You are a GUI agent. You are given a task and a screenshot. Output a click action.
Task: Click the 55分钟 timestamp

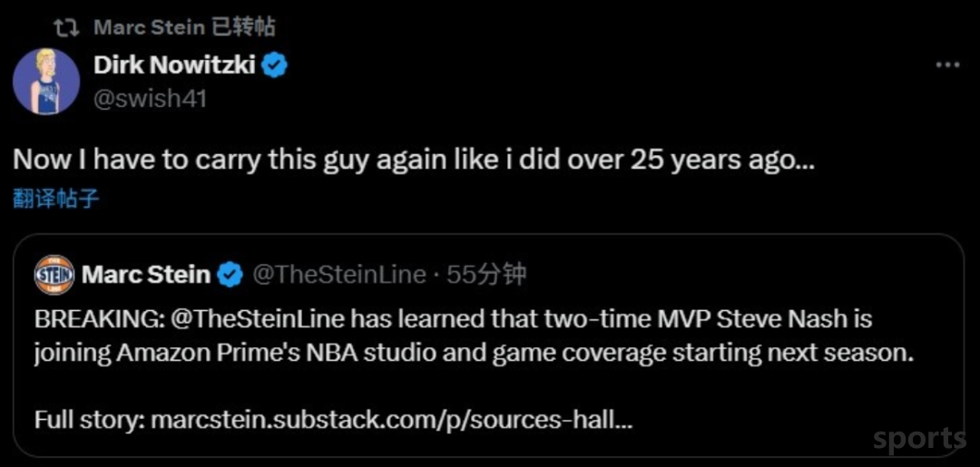[487, 275]
